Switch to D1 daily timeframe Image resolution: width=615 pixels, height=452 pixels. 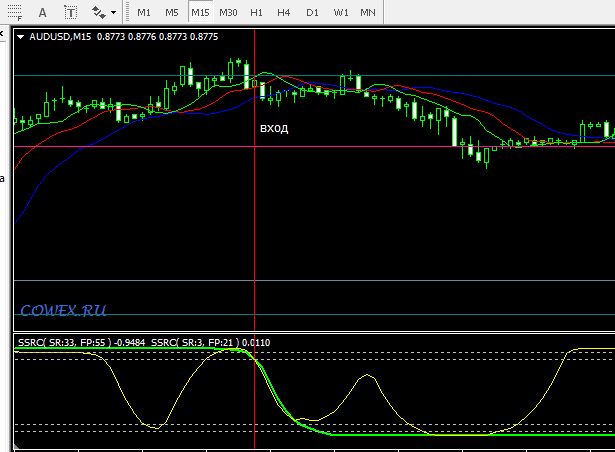(x=312, y=13)
